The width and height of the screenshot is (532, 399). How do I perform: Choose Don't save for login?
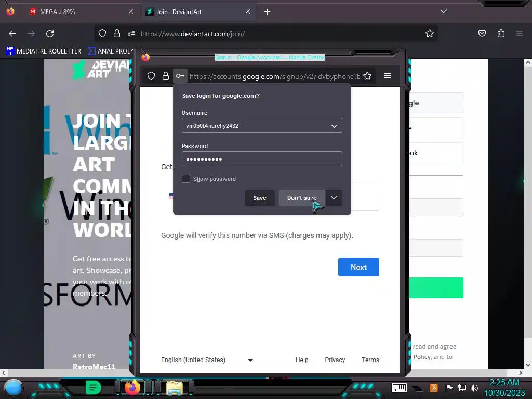(x=302, y=198)
